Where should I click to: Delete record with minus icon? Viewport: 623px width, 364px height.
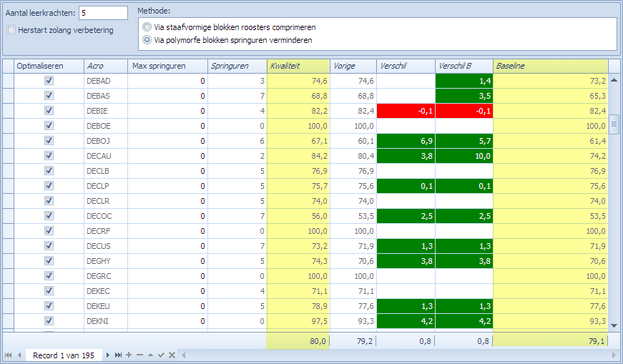click(x=139, y=355)
